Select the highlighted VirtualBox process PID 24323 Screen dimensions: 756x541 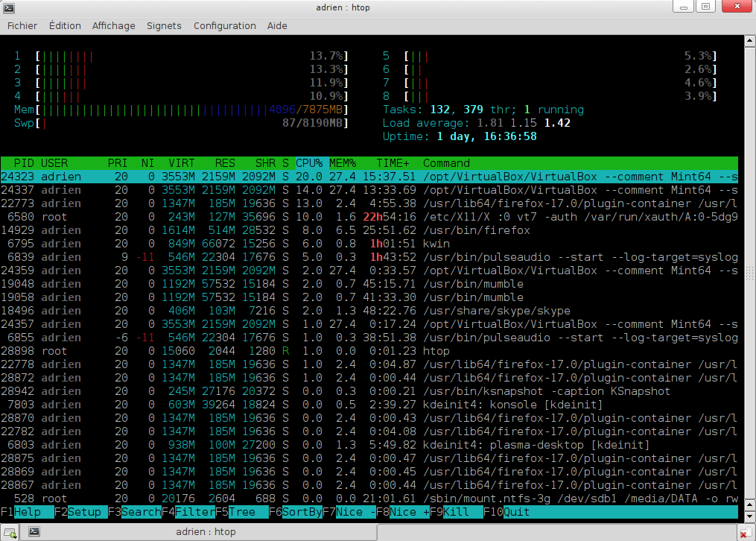tap(369, 177)
